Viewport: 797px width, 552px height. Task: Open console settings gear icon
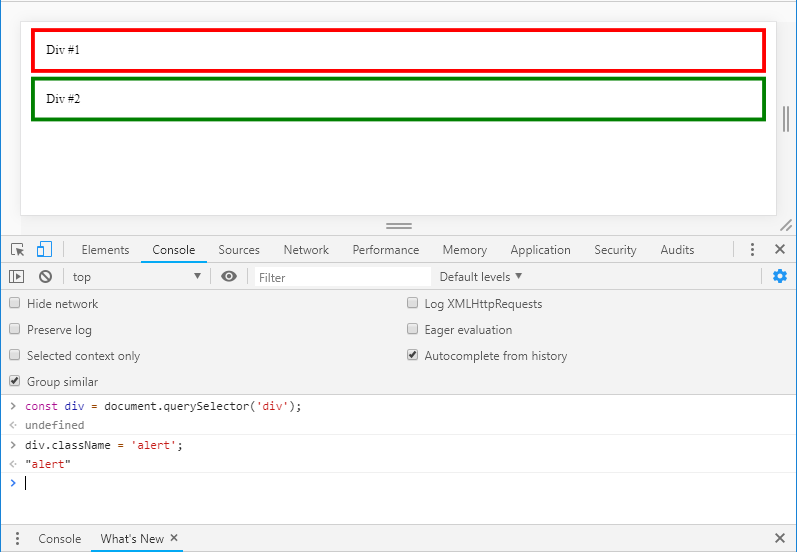780,277
